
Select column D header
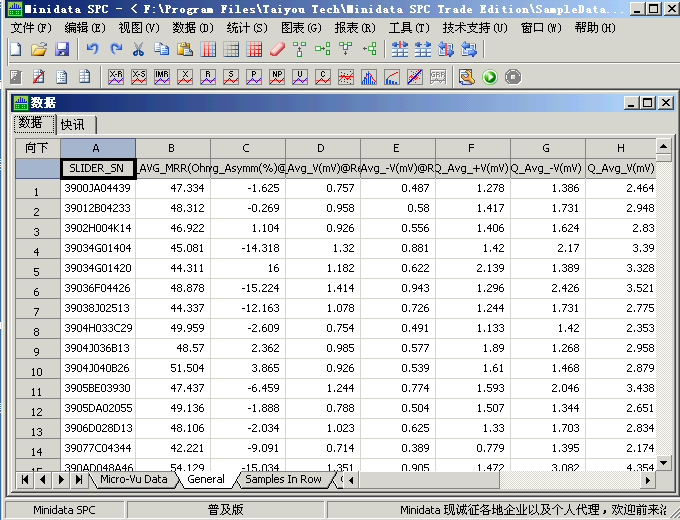point(321,148)
